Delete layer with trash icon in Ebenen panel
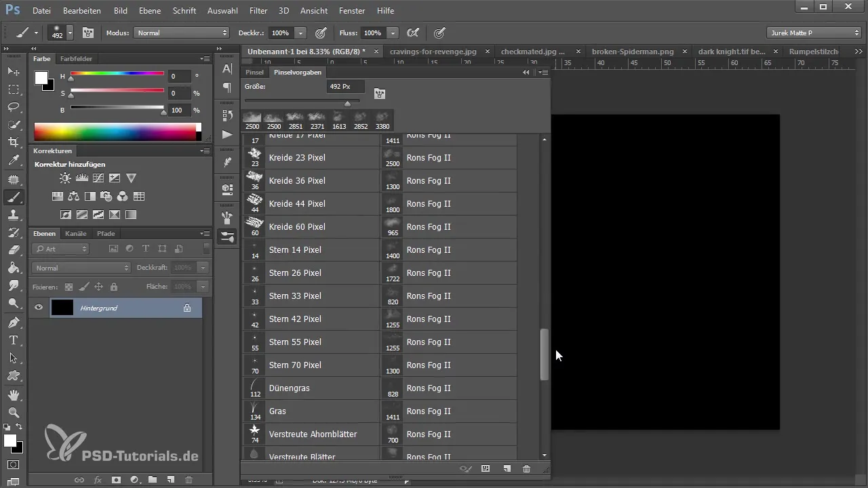Viewport: 868px width, 488px height. (x=189, y=480)
